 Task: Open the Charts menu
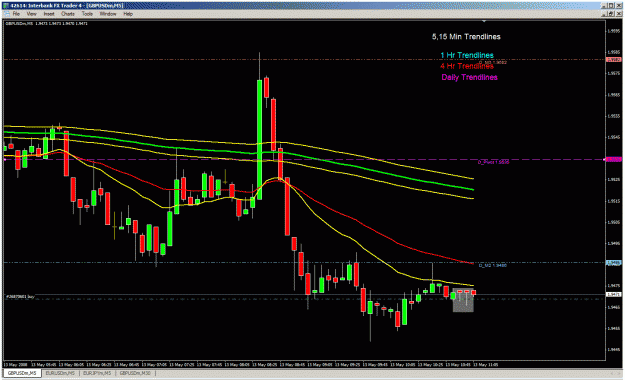(68, 14)
